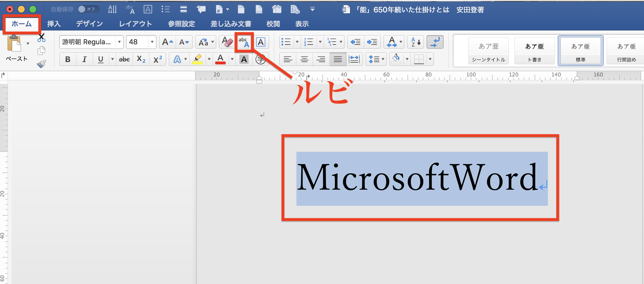Image resolution: width=644 pixels, height=284 pixels.
Task: Toggle strikethrough formatting
Action: pos(124,60)
